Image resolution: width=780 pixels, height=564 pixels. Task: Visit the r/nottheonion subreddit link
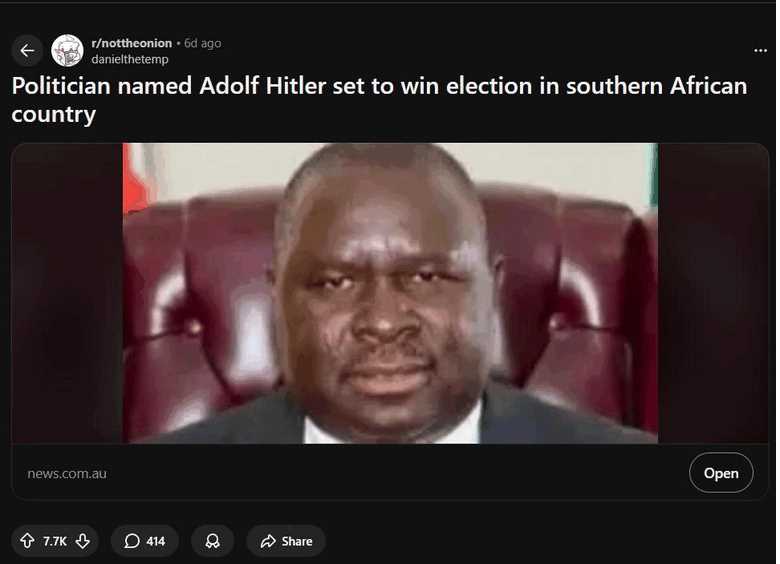[x=132, y=43]
